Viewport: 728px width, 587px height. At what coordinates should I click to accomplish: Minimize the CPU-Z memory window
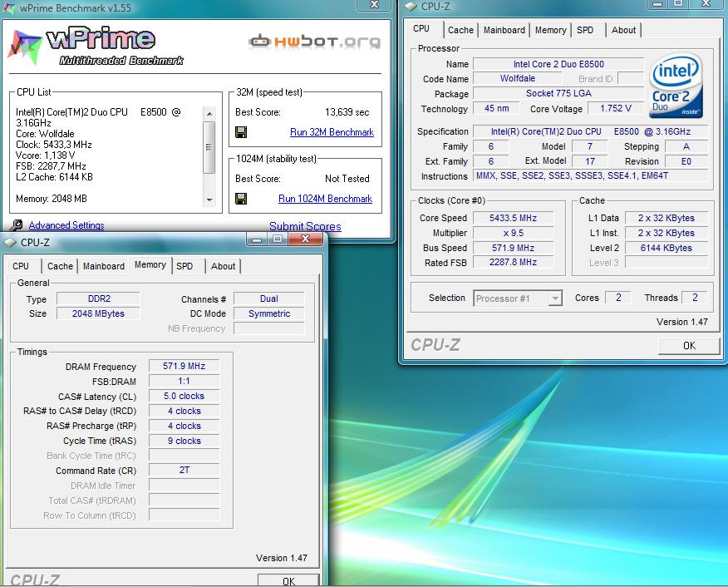tap(257, 239)
